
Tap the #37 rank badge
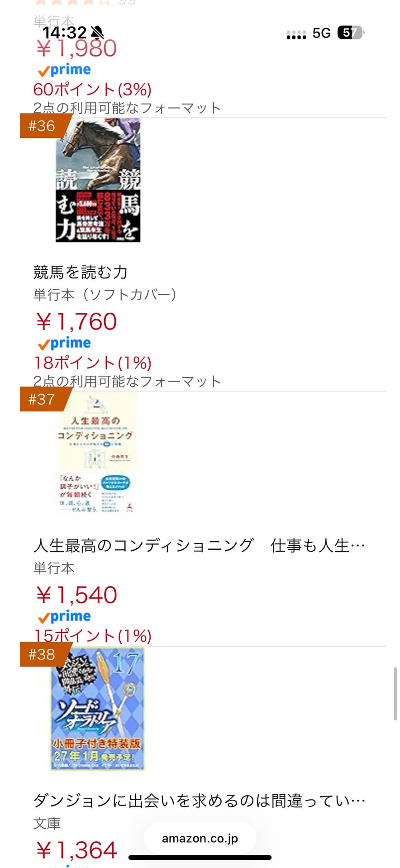[43, 400]
